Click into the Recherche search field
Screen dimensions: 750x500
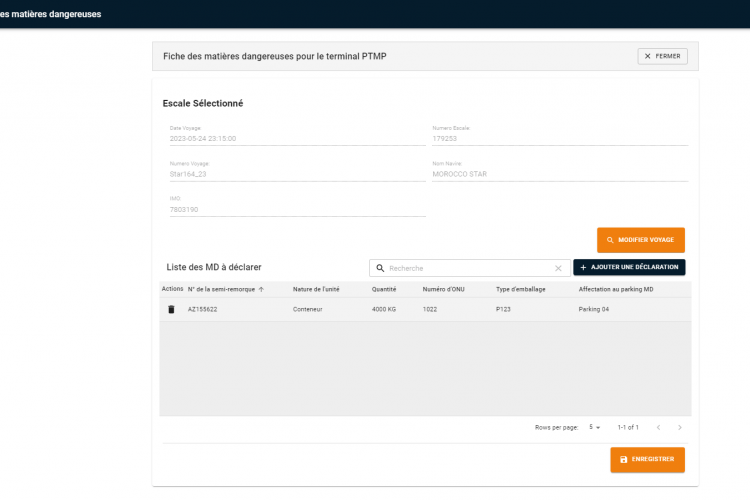click(468, 268)
